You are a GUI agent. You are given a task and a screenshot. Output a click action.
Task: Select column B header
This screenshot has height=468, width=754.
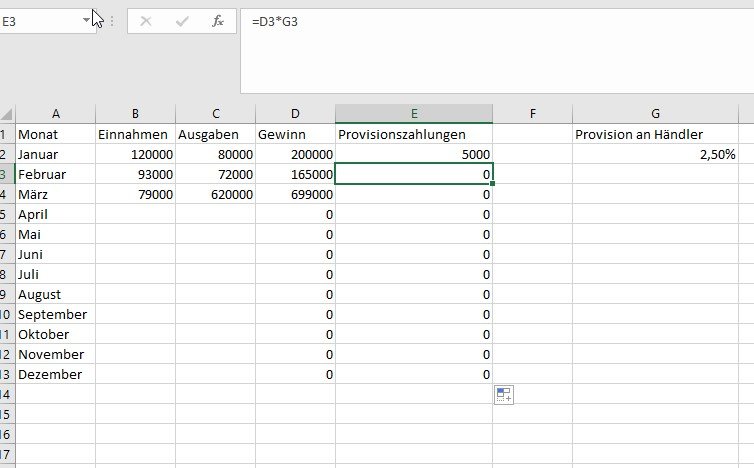(x=136, y=114)
